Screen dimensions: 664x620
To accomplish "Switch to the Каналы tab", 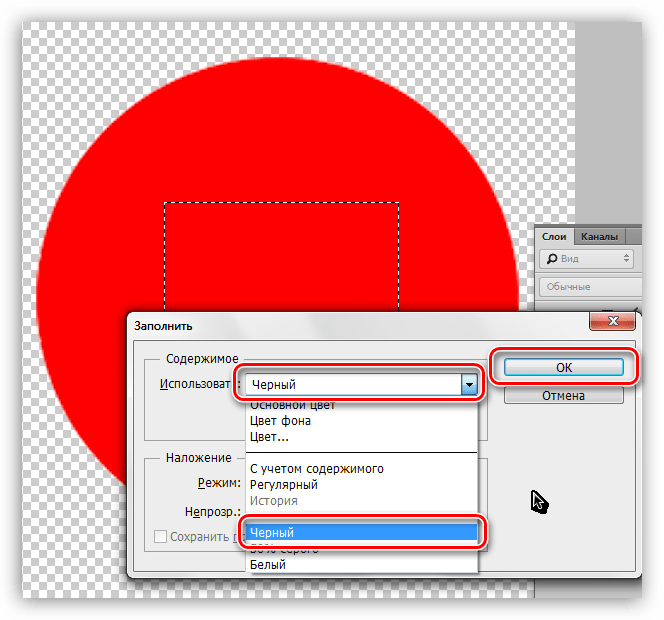I will [x=599, y=237].
